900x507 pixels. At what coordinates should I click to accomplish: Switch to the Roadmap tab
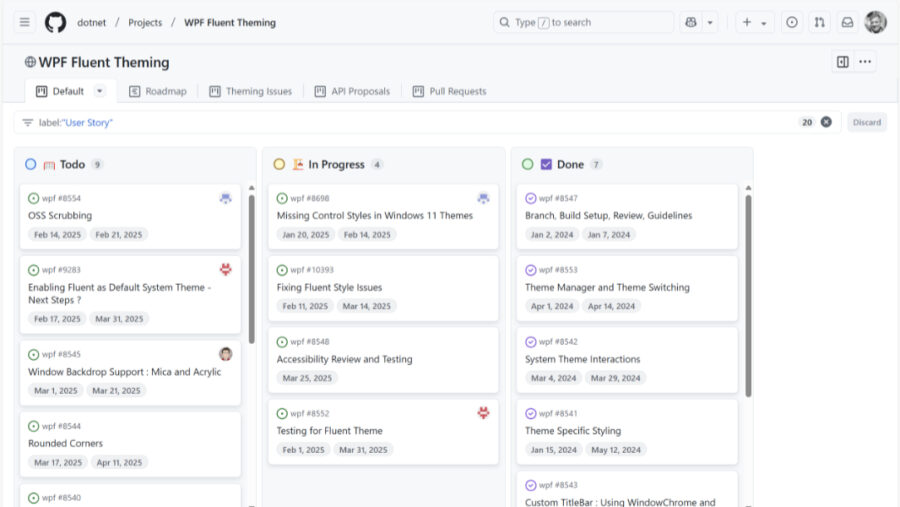[158, 91]
